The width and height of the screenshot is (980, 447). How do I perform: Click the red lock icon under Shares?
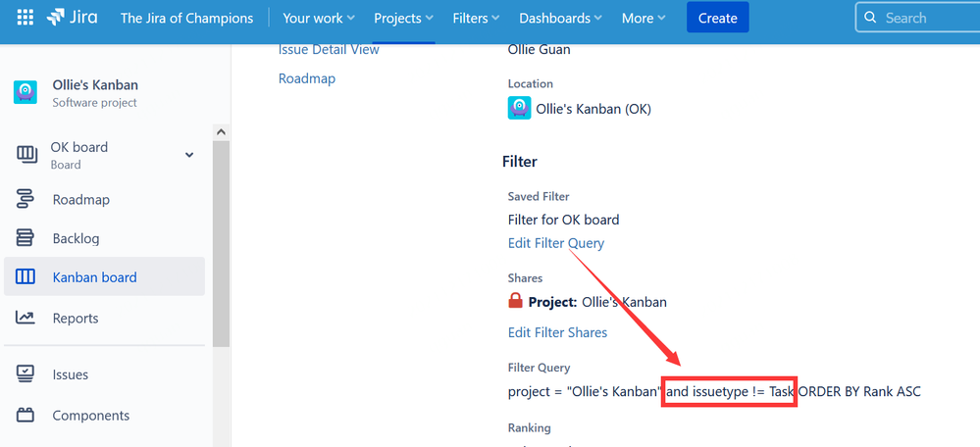[x=515, y=302]
